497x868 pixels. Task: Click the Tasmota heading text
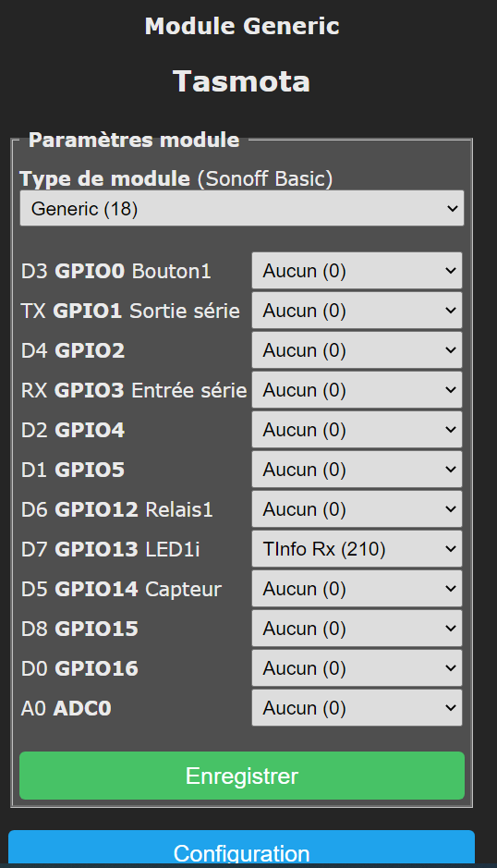pos(241,82)
